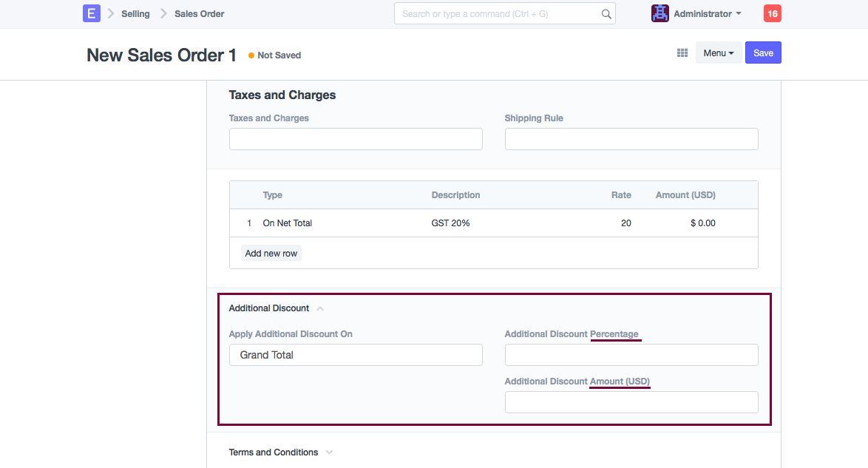This screenshot has height=468, width=868.
Task: Add new row to taxes table
Action: (271, 254)
